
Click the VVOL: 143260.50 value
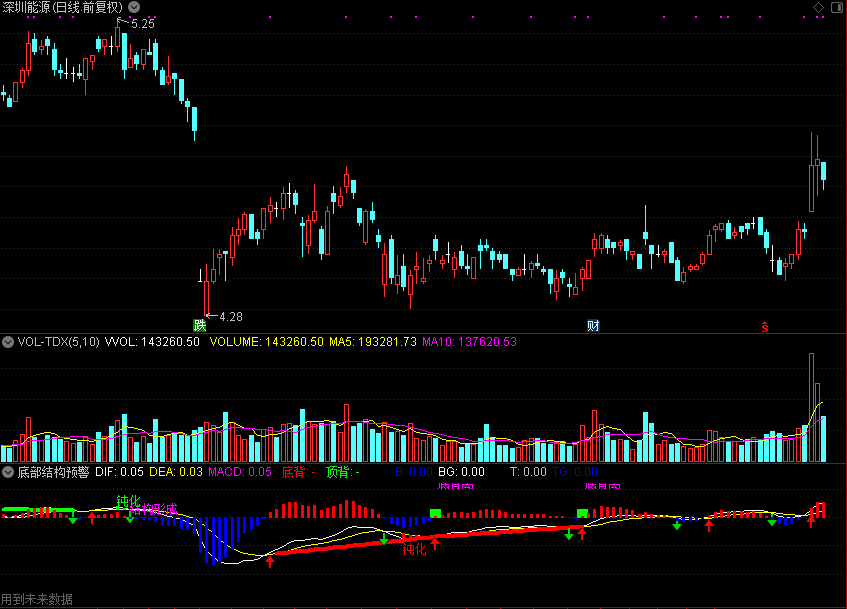tap(152, 342)
